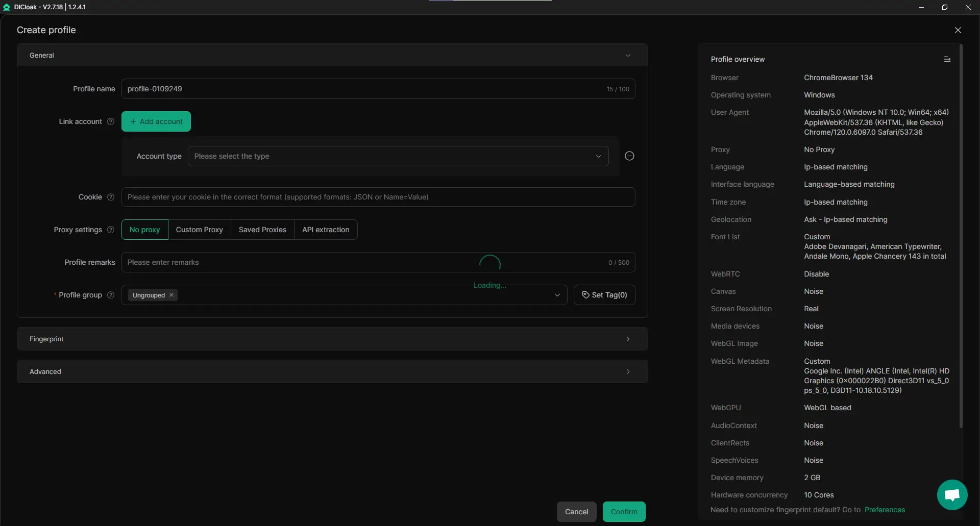The height and width of the screenshot is (526, 980).
Task: Remove the account row with minus icon
Action: tap(629, 156)
